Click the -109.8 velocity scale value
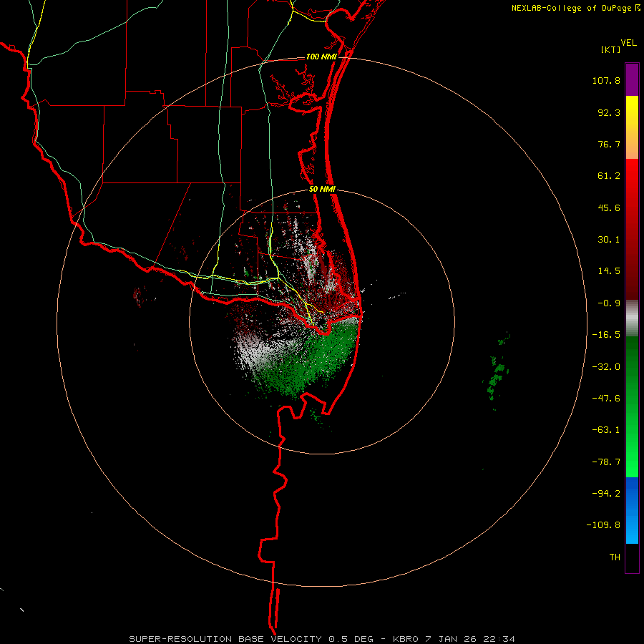Screen dimensions: 644x644 tap(603, 525)
